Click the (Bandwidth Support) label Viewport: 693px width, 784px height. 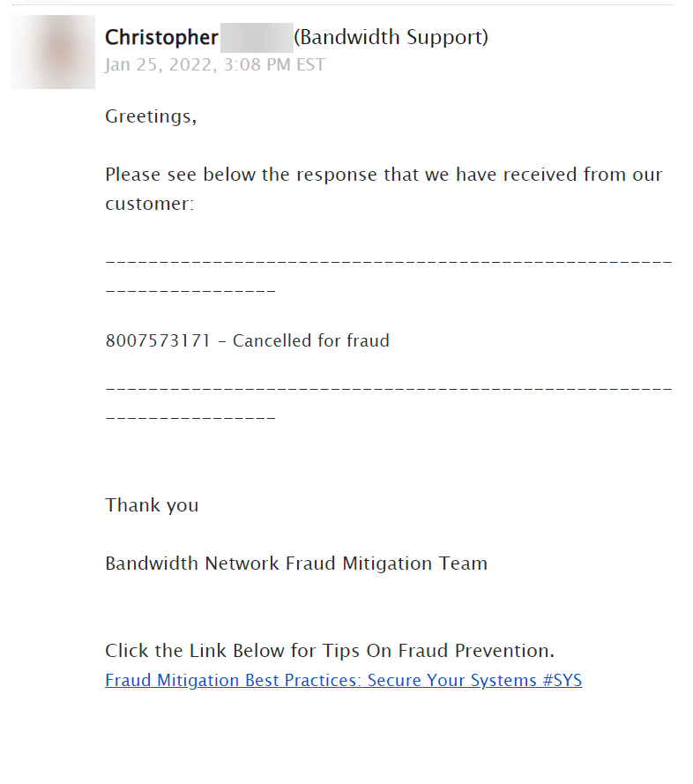(391, 38)
